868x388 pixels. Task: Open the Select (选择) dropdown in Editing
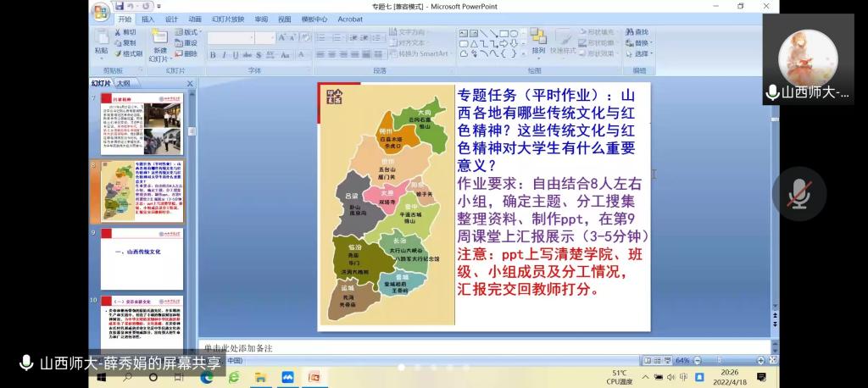(642, 53)
